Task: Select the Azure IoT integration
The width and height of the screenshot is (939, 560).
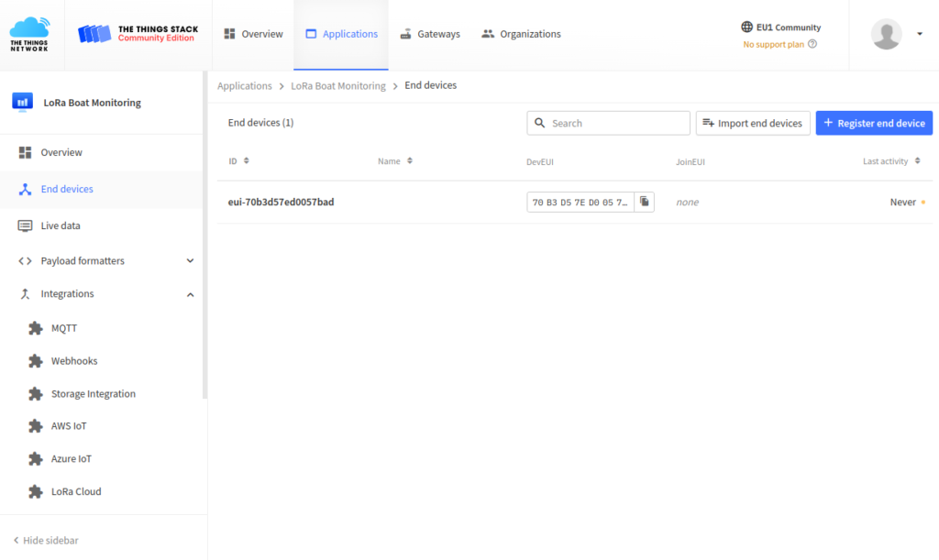Action: [71, 458]
